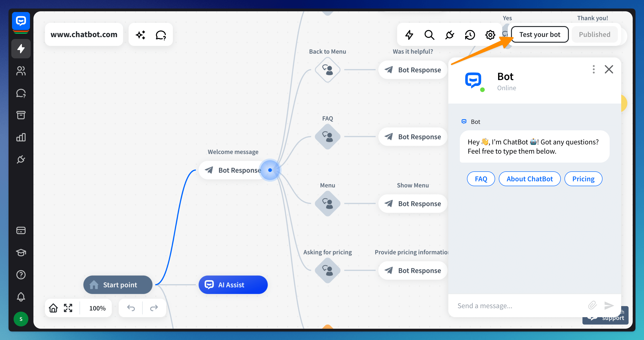Open the search tool in the top toolbar

[x=429, y=35]
